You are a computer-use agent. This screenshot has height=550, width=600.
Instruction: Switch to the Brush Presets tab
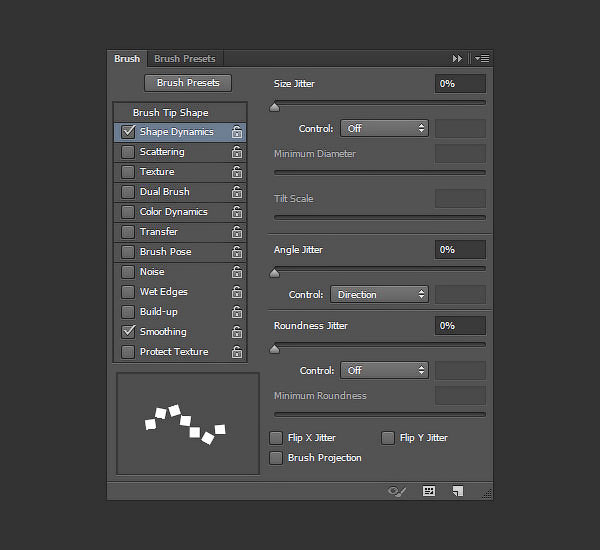(185, 59)
